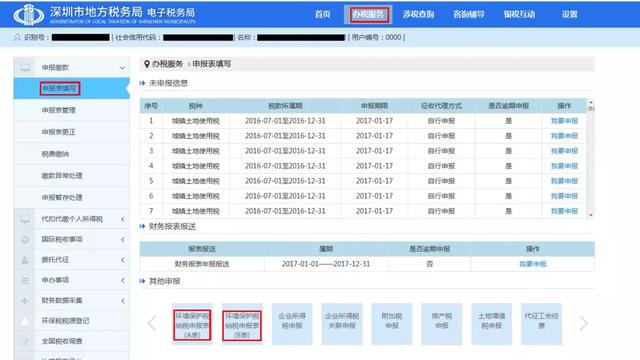Click the icon beside 环保税税源登记
This screenshot has height=360, width=640.
coord(25,321)
